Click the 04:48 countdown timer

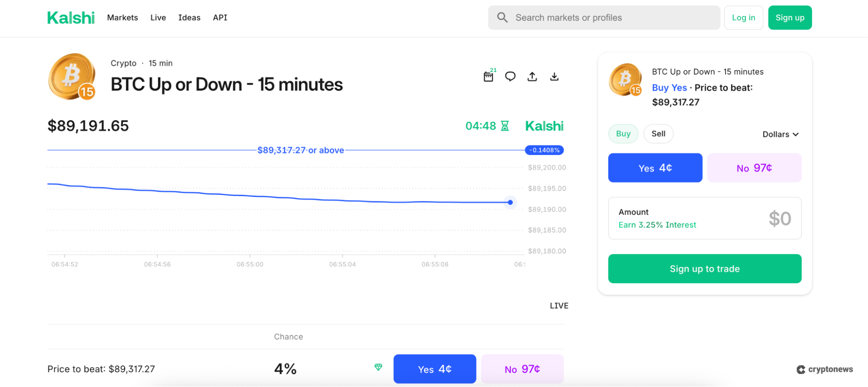(481, 126)
